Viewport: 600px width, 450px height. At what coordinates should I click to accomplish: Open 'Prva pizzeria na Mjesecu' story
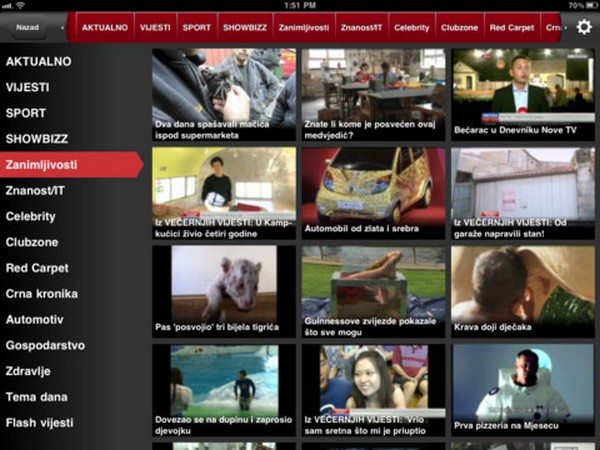point(523,390)
